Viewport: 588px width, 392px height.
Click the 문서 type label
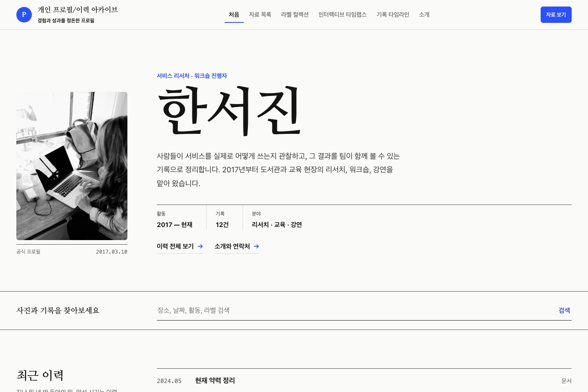(x=566, y=381)
